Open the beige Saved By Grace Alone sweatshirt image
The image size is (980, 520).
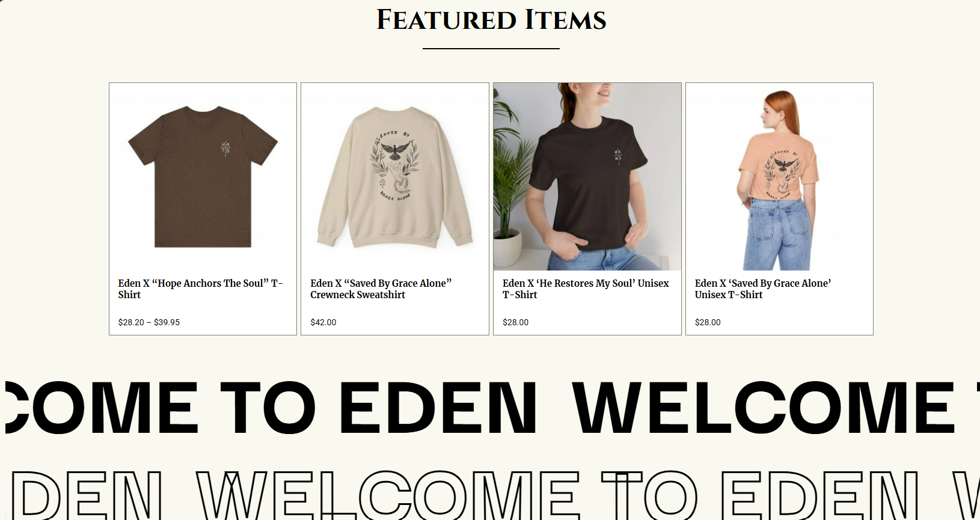pos(395,177)
